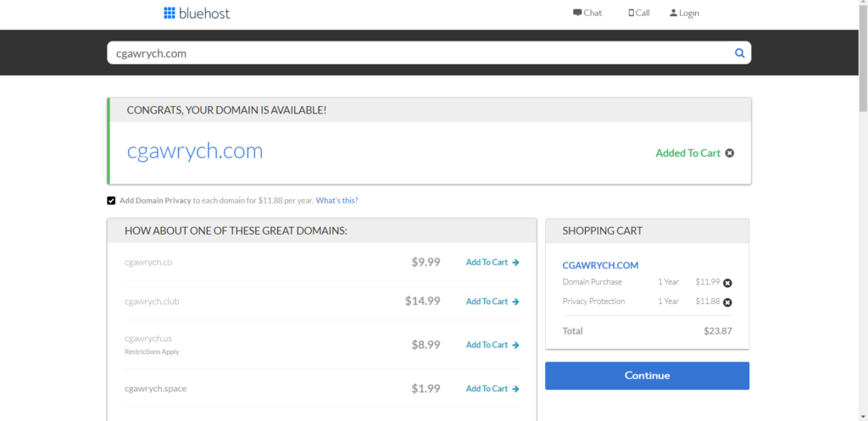Click the cgawrych.space suggestion text

point(156,388)
